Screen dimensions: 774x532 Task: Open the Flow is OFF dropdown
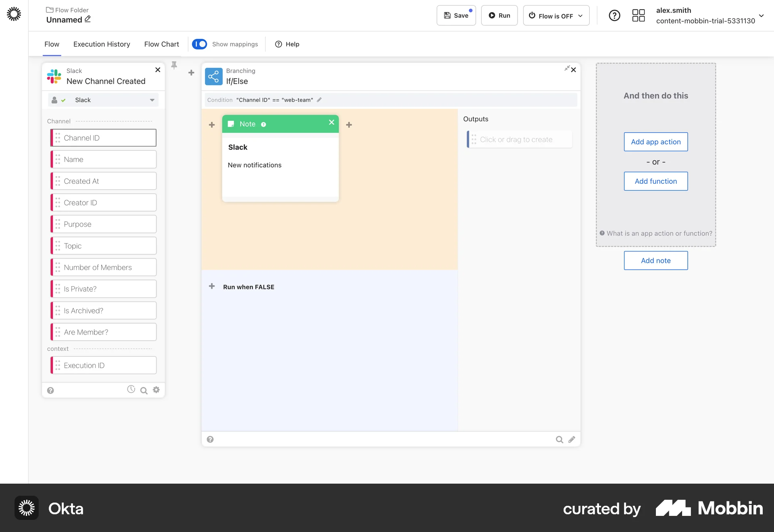point(556,15)
